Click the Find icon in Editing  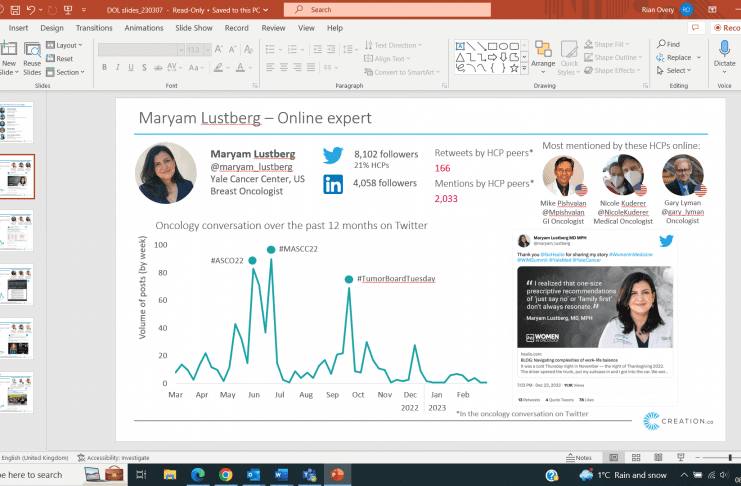click(668, 45)
